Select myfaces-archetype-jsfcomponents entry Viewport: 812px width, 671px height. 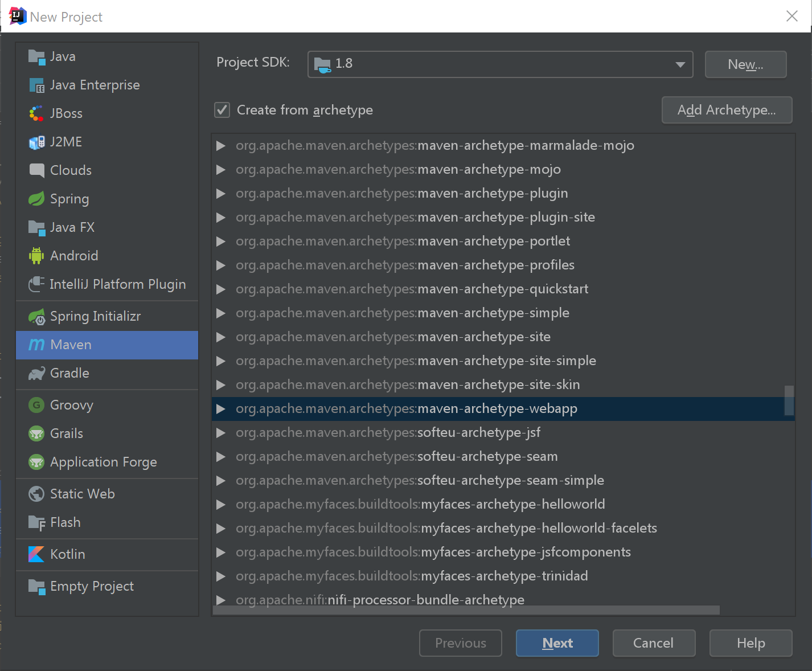coord(503,553)
